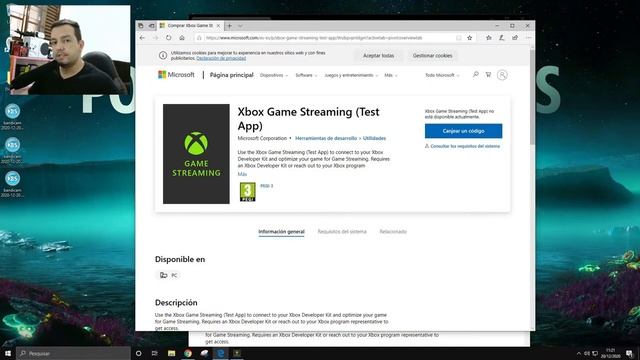Show hidden system tray icons chevron
This screenshot has width=640, height=360.
[x=578, y=353]
